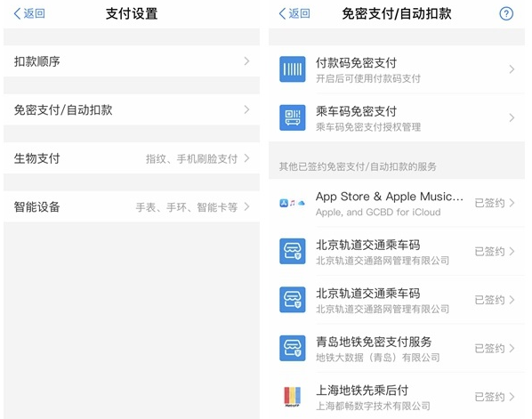
Task: Tap 指纹、手机刷脸支付 description text
Action: pyautogui.click(x=191, y=158)
